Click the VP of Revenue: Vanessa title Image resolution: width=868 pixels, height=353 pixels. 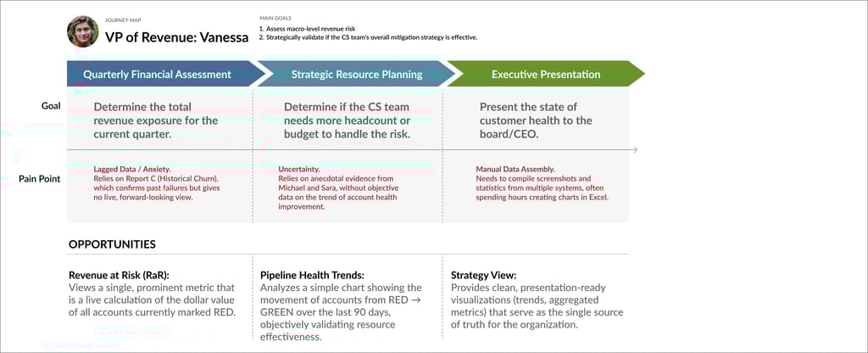click(x=176, y=36)
